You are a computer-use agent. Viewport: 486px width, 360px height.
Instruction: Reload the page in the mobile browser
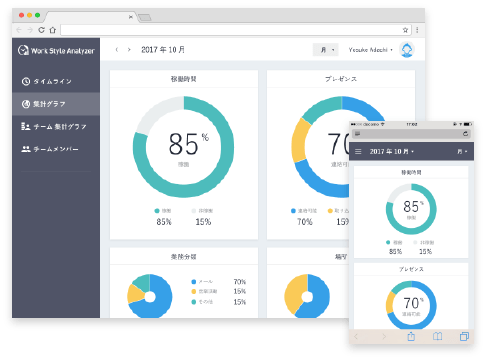465,134
